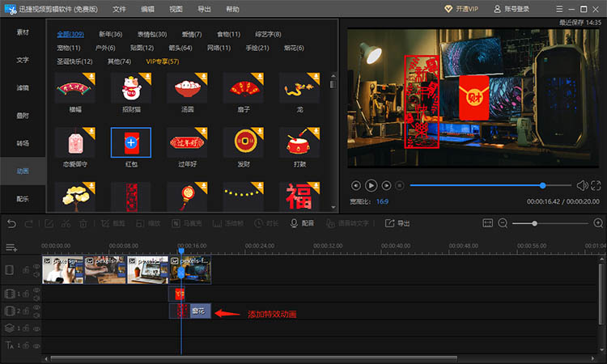
Task: Hide picture-in-picture track 2 with the eye icon
Action: click(36, 307)
